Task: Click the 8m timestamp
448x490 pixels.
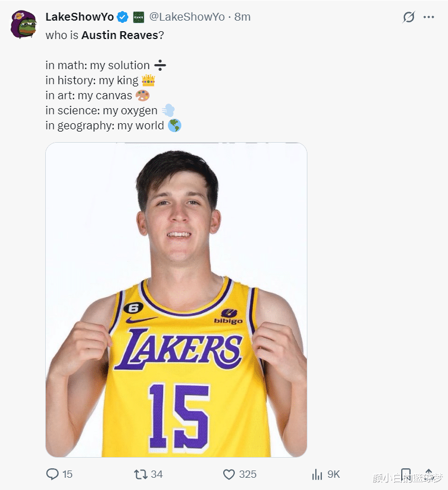Action: [243, 17]
